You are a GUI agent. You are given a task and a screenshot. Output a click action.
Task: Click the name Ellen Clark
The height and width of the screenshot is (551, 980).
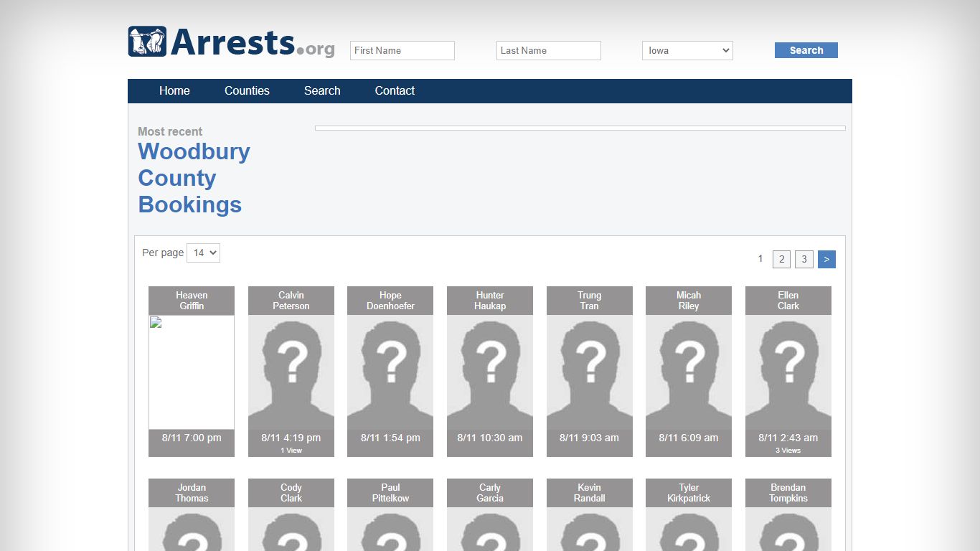pyautogui.click(x=788, y=301)
